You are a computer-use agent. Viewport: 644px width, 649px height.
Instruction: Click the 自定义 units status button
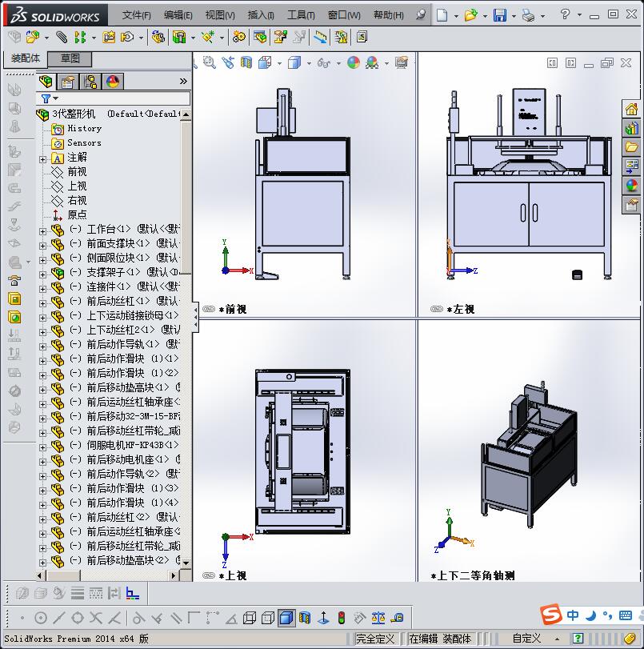pyautogui.click(x=526, y=639)
